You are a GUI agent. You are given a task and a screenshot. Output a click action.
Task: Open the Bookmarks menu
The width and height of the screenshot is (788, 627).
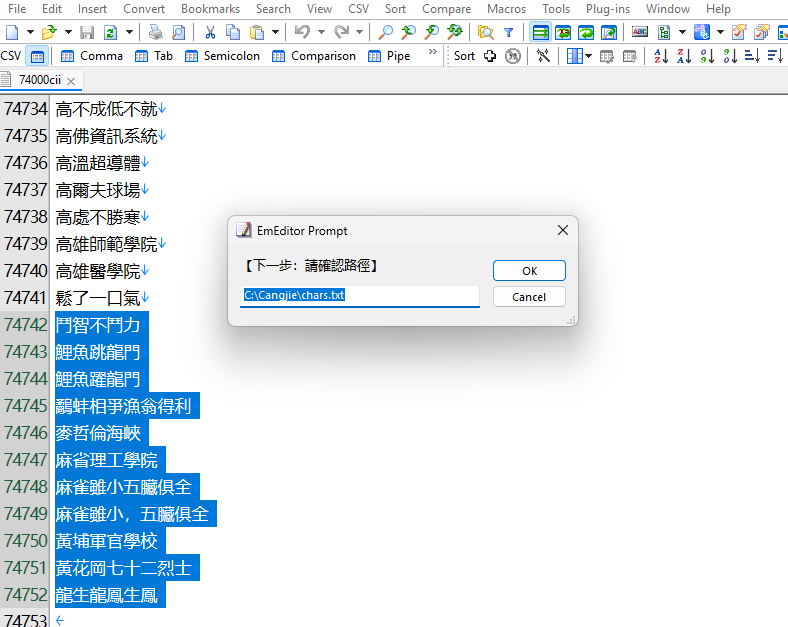click(211, 9)
